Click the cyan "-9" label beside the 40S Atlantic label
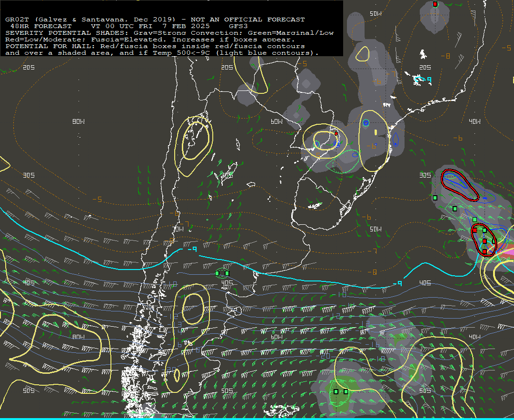This screenshot has height=420, width=514. pos(397,283)
